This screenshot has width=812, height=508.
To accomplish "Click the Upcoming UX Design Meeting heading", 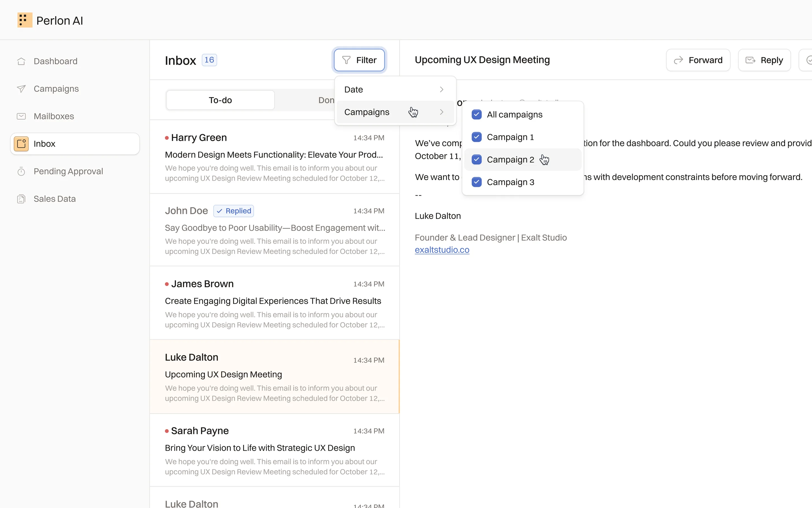I will (482, 60).
